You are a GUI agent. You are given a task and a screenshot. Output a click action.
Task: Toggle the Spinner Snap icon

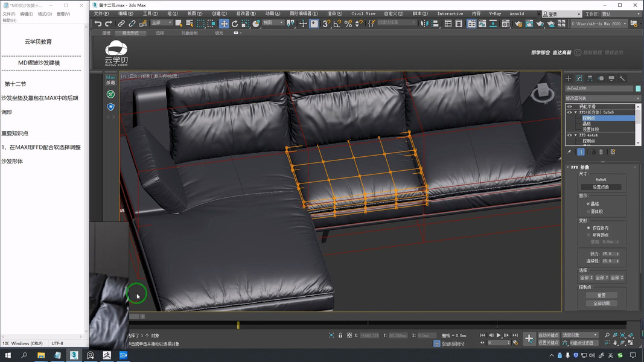(x=359, y=24)
